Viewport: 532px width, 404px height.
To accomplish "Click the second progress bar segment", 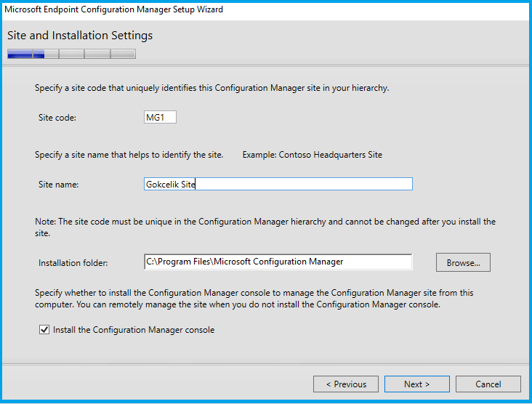I will [x=45, y=54].
